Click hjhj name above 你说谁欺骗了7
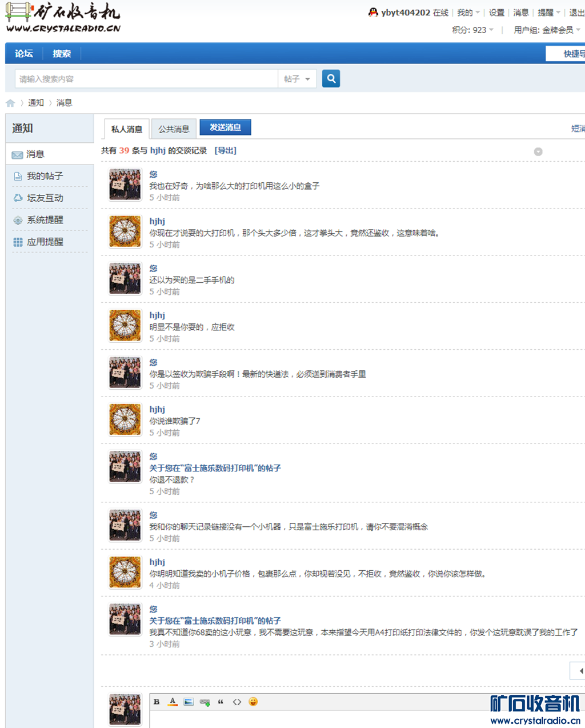 click(x=157, y=410)
